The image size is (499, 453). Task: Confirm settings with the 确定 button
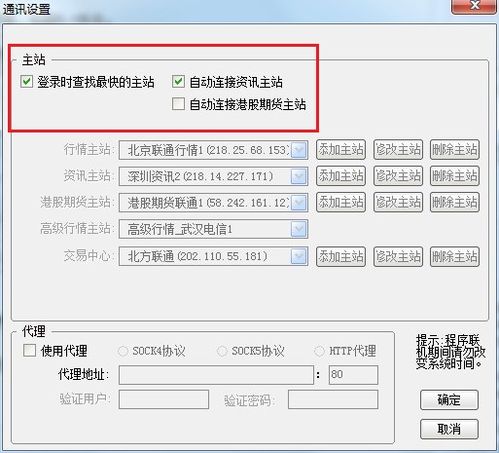tap(449, 400)
